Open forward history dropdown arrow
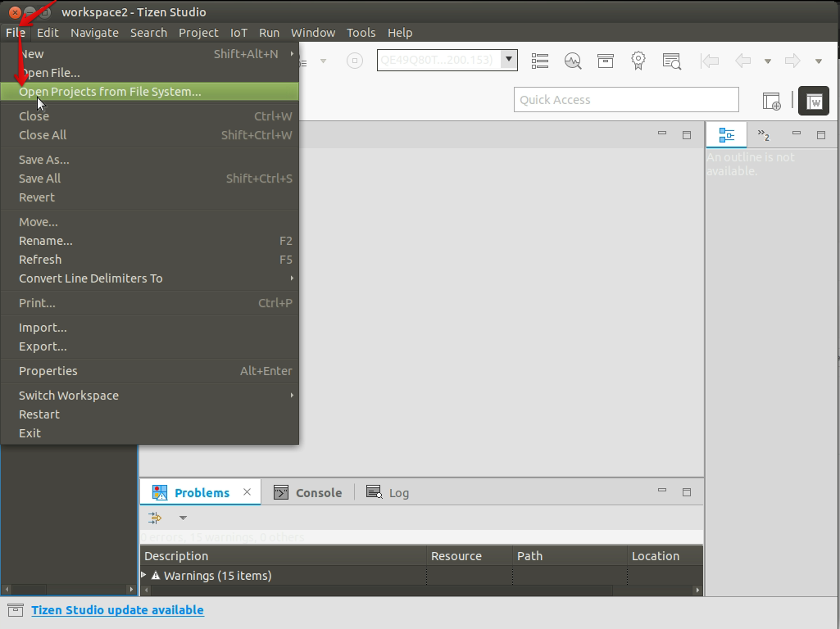 (x=819, y=61)
